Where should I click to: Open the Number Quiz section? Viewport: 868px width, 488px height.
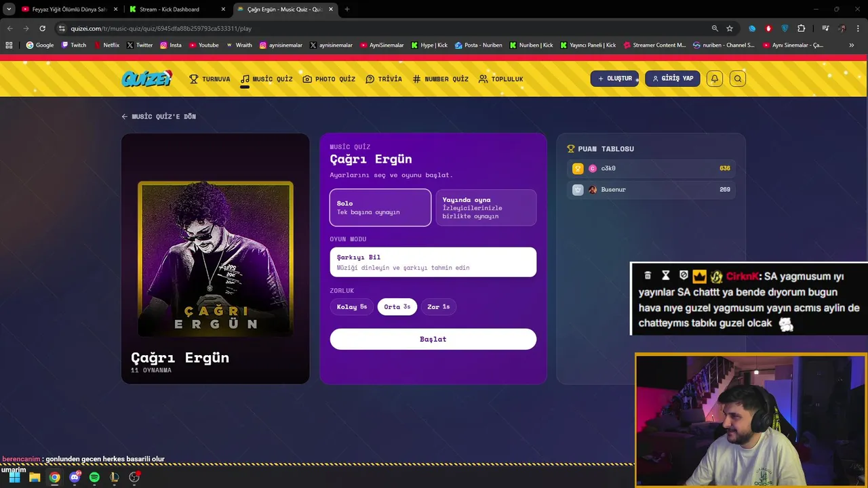[x=440, y=79]
